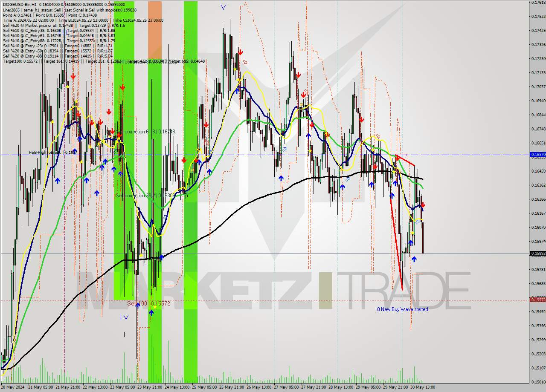Click the '25 May 21:00' time axis label
The width and height of the screenshot is (546, 392).
tap(232, 387)
